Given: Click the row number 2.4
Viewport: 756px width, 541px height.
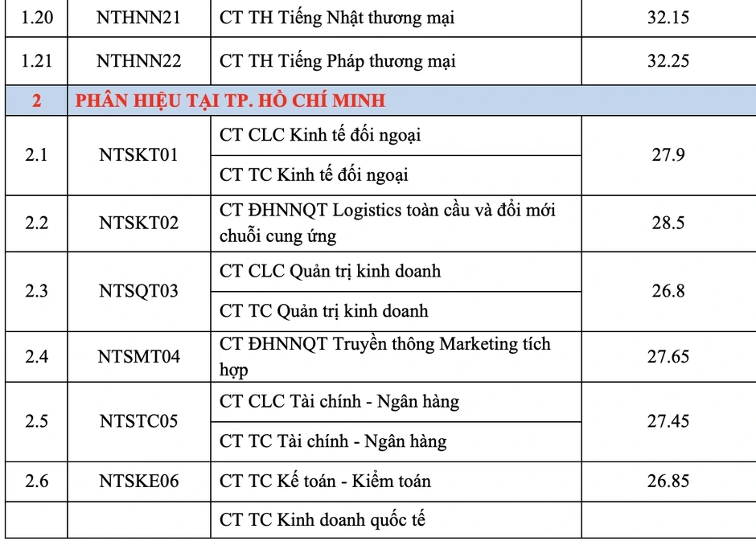Looking at the screenshot, I should pos(37,357).
